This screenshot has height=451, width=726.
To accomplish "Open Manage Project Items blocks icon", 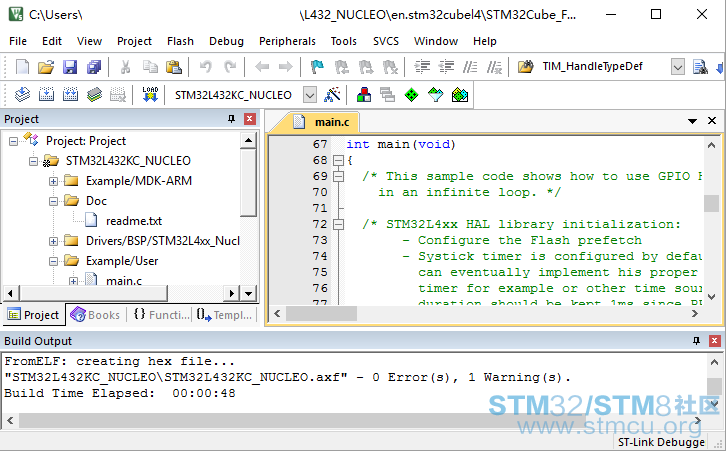I will click(x=364, y=95).
